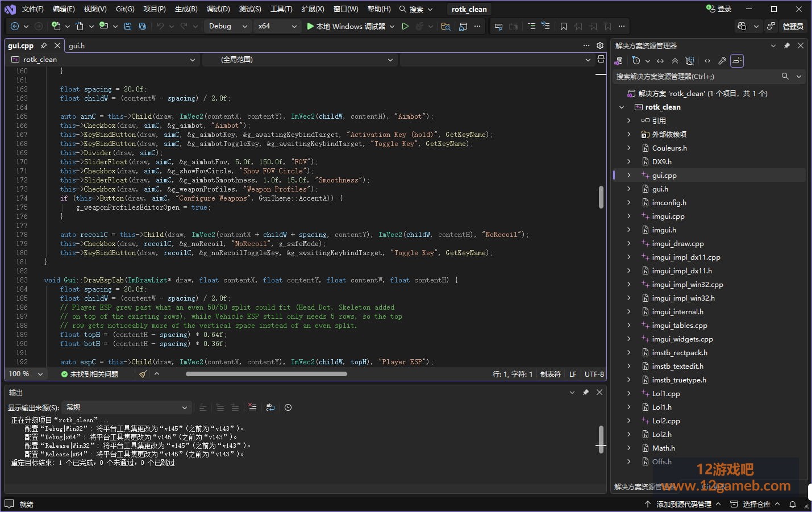
Task: Start without debugging using the outlined play icon
Action: (x=405, y=26)
